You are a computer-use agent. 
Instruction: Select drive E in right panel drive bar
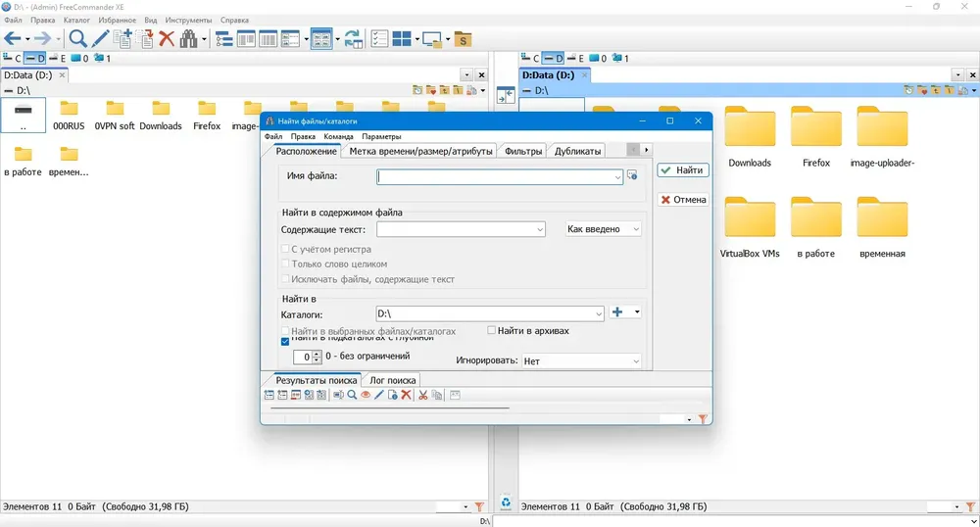[575, 58]
